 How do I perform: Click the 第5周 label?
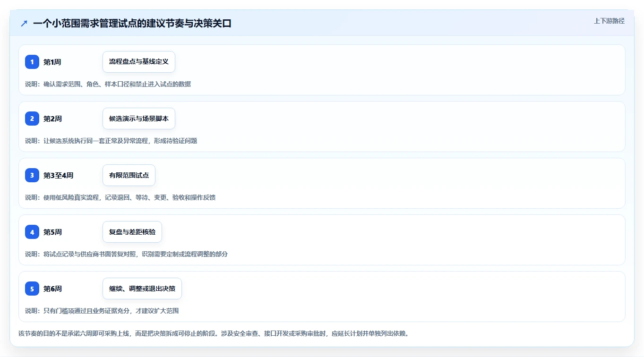(52, 232)
